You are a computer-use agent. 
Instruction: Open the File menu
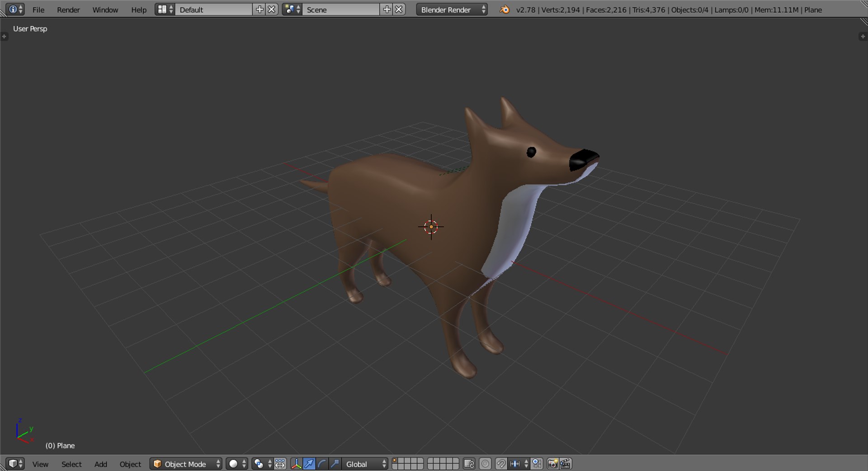(x=38, y=10)
